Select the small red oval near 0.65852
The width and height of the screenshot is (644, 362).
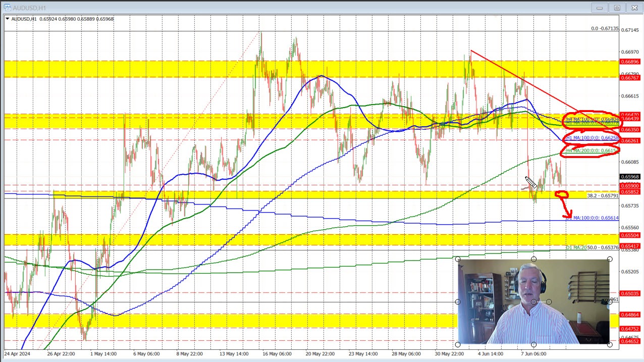[563, 194]
